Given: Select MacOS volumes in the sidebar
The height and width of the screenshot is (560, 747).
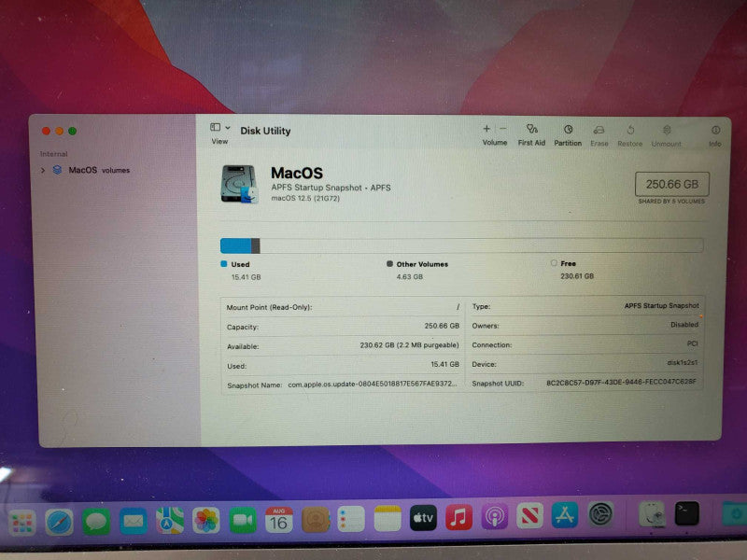Looking at the screenshot, I should coord(99,170).
